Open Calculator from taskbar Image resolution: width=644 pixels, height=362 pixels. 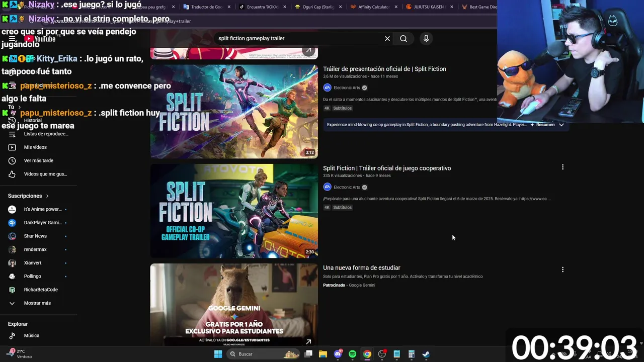point(411,354)
